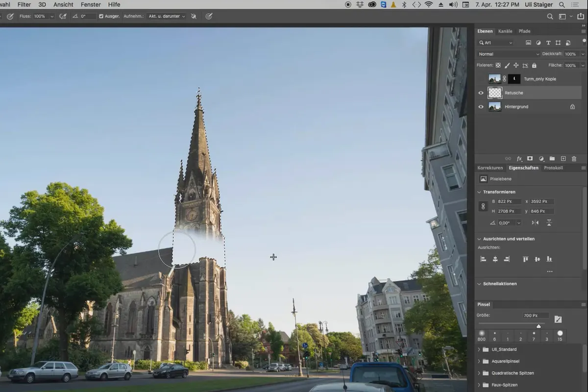
Task: Switch to Kanäle tab
Action: point(505,31)
